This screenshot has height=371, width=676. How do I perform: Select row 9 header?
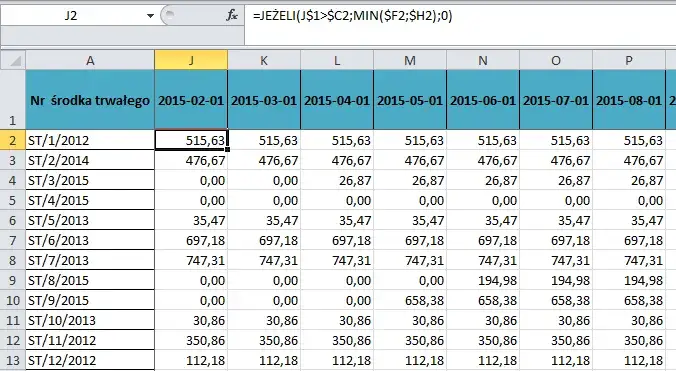pyautogui.click(x=13, y=280)
